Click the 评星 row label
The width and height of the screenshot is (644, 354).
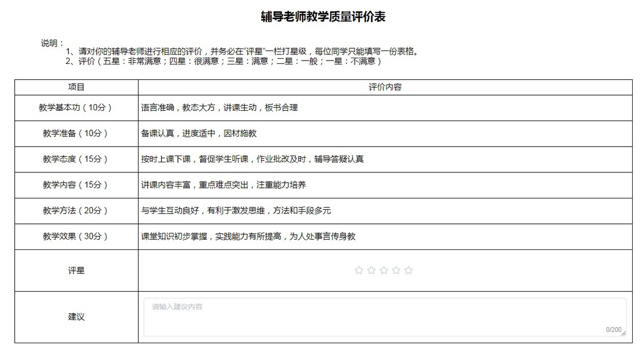tap(76, 270)
